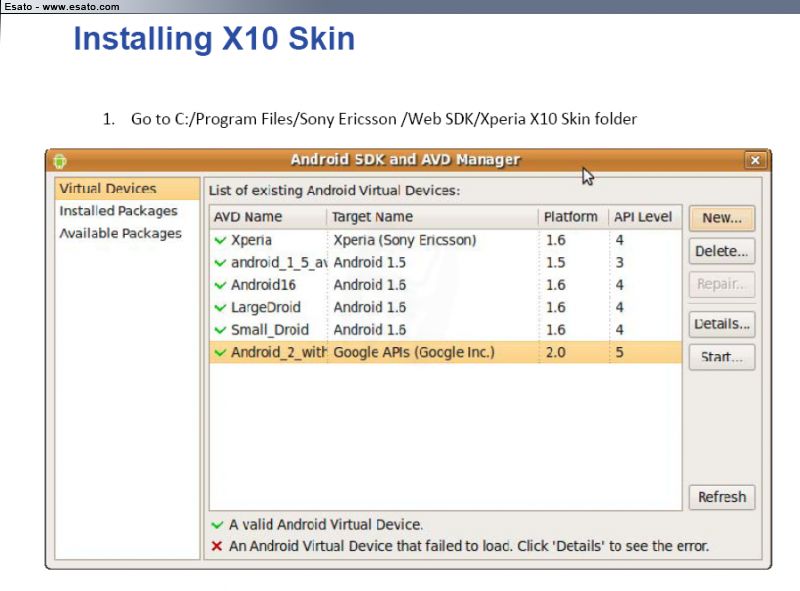Viewport: 800px width, 591px height.
Task: Select the LargeDroid AVD name
Action: pos(266,308)
